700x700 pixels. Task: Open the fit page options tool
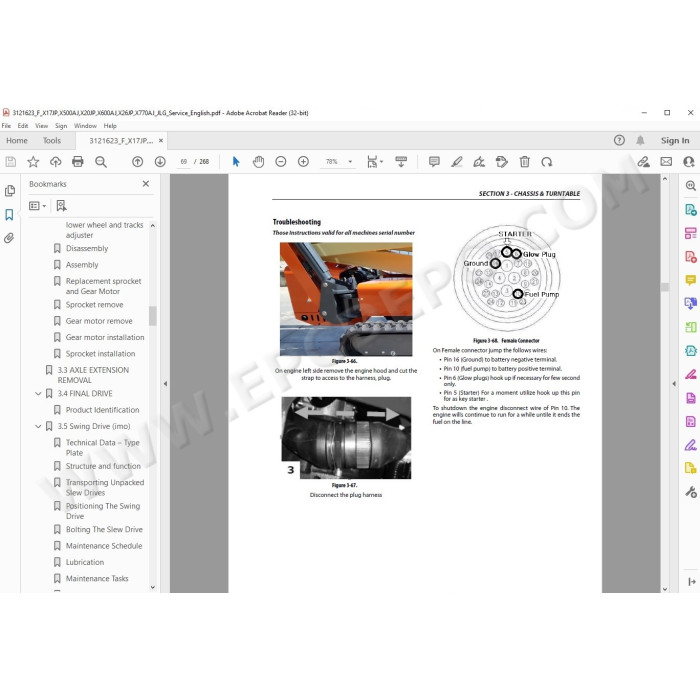374,162
